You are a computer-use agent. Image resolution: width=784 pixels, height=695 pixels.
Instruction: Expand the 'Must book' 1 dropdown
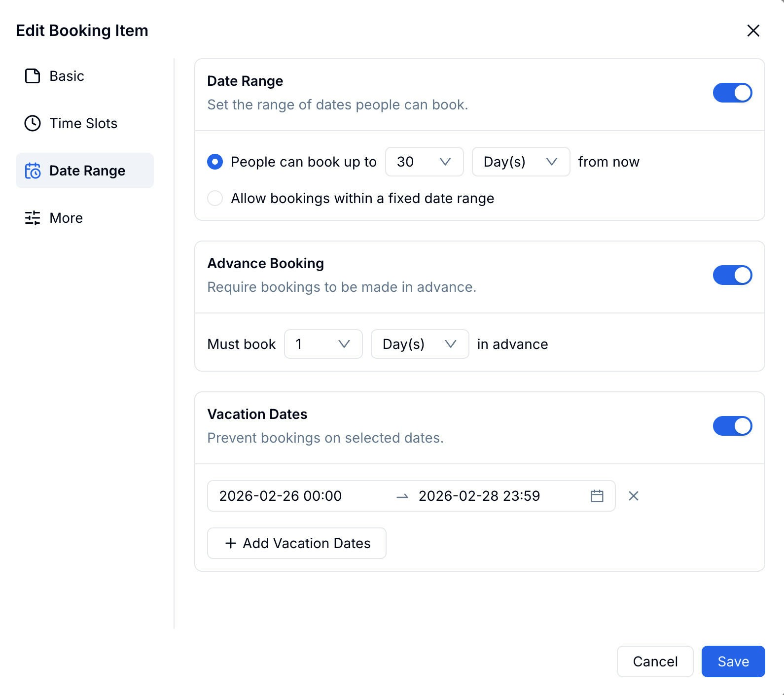point(323,344)
